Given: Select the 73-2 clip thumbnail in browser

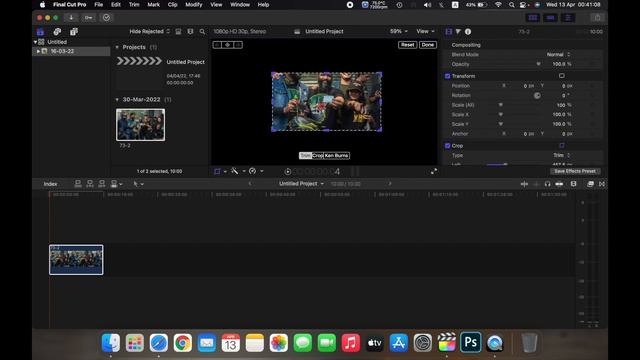Looking at the screenshot, I should tap(140, 124).
